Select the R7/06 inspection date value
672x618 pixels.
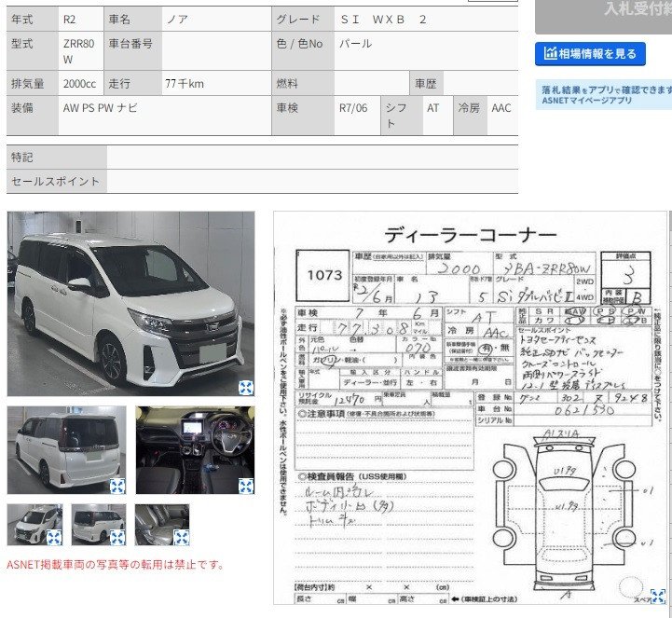coord(353,108)
